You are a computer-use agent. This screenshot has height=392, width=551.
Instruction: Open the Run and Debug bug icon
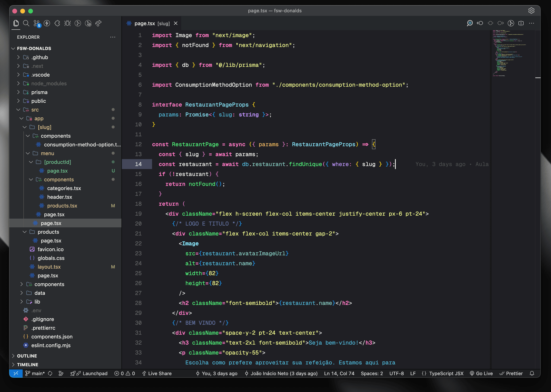click(x=68, y=23)
